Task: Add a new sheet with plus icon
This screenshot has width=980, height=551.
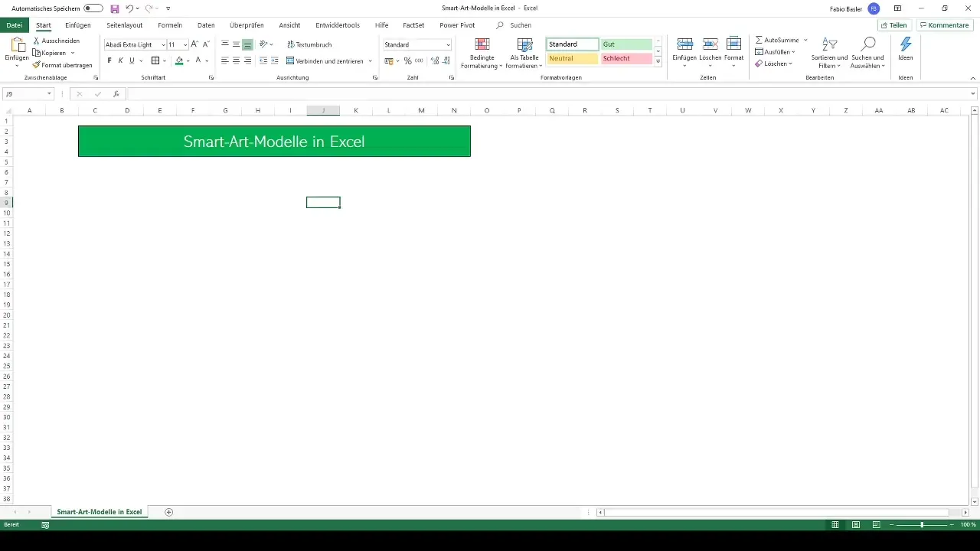Action: coord(169,512)
